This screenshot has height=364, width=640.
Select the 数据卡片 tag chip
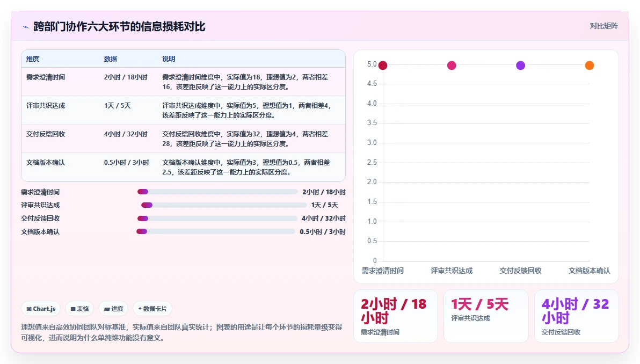point(152,309)
